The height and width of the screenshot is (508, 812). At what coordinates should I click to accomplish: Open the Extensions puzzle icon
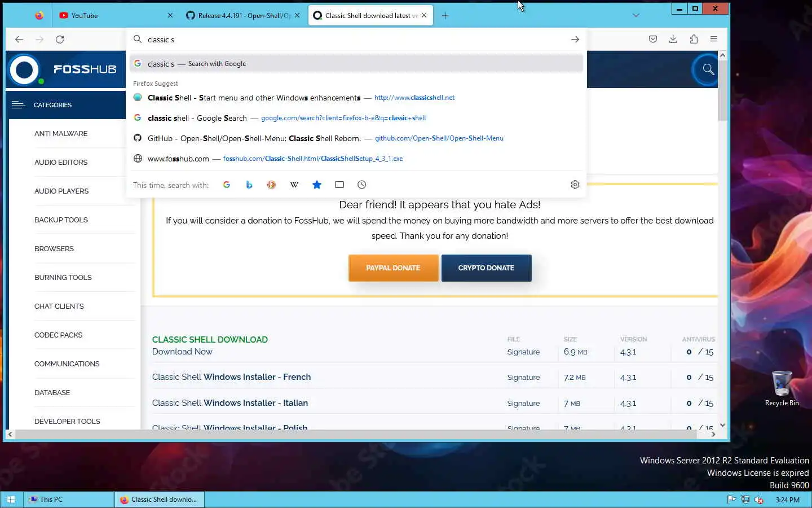(694, 40)
